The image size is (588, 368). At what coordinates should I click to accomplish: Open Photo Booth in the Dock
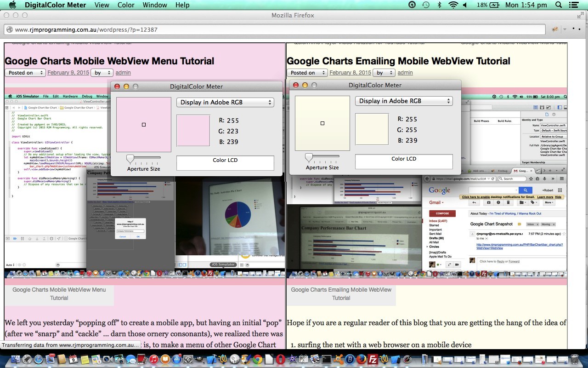click(142, 359)
